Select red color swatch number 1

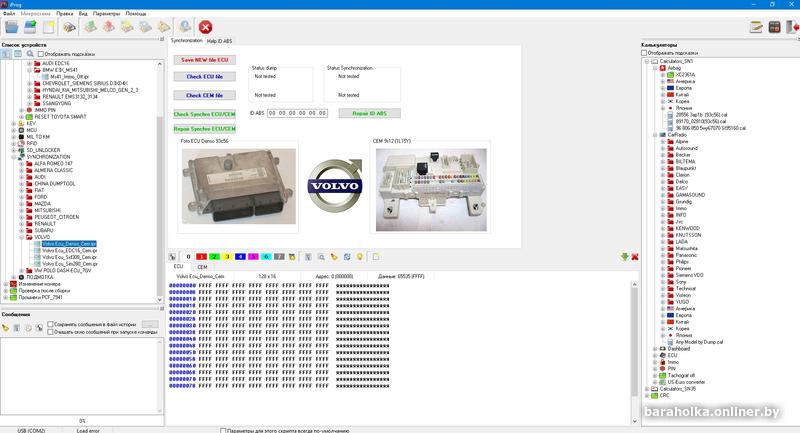pos(201,256)
